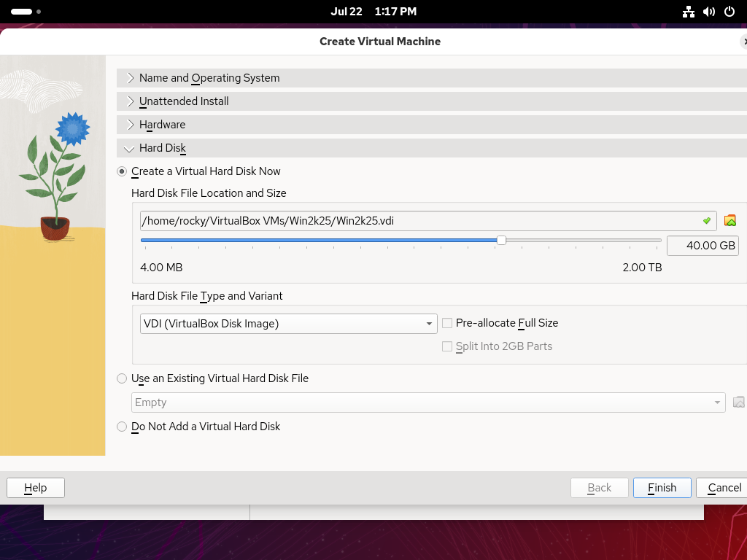Click the disk size slider handle
The width and height of the screenshot is (747, 560).
tap(501, 239)
